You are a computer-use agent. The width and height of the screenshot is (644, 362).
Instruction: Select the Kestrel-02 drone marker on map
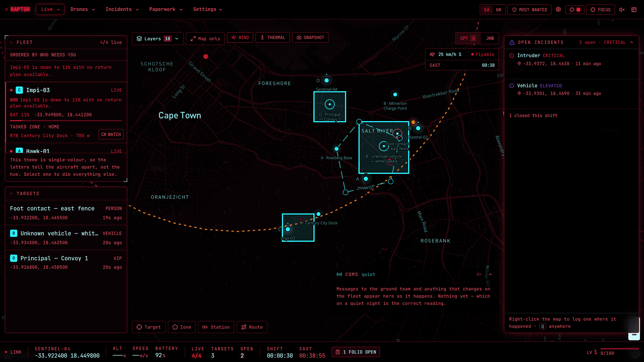click(418, 128)
